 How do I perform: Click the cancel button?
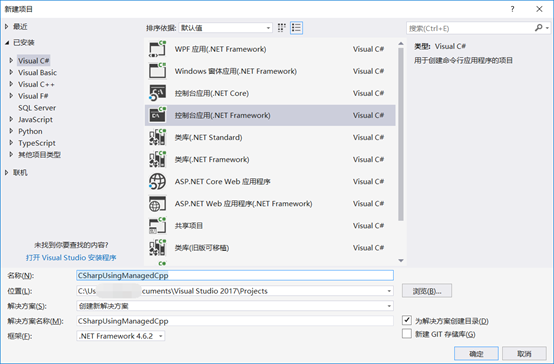point(524,353)
